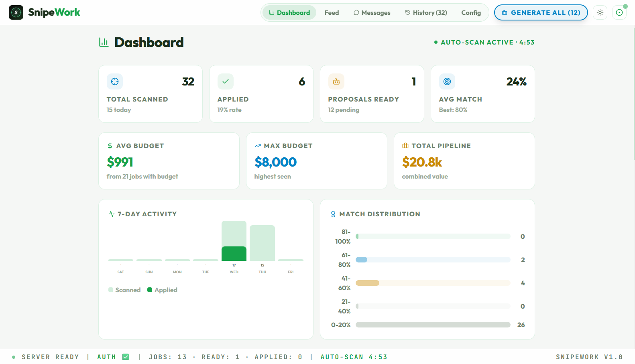Click the 0-20% match distribution bar
Viewport: 635px width, 364px height.
(433, 325)
